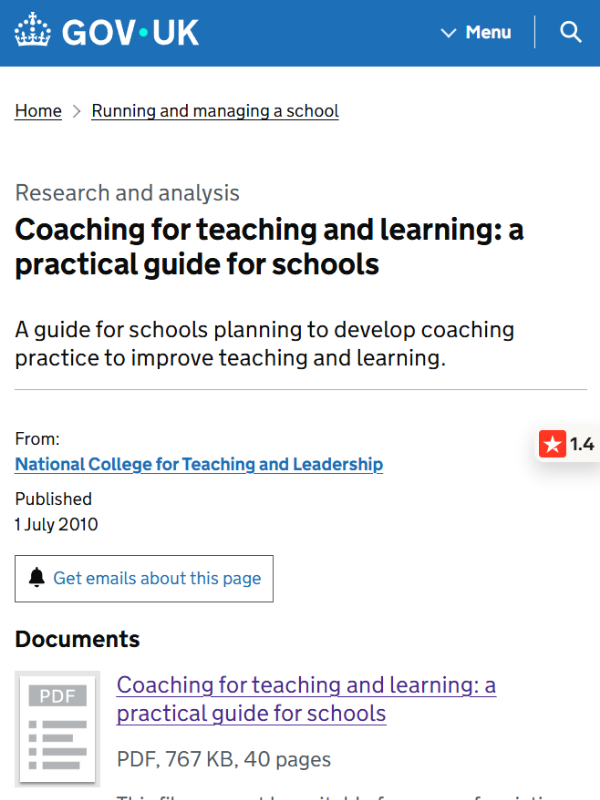This screenshot has height=800, width=600.
Task: Click the red star rating icon
Action: [x=553, y=443]
